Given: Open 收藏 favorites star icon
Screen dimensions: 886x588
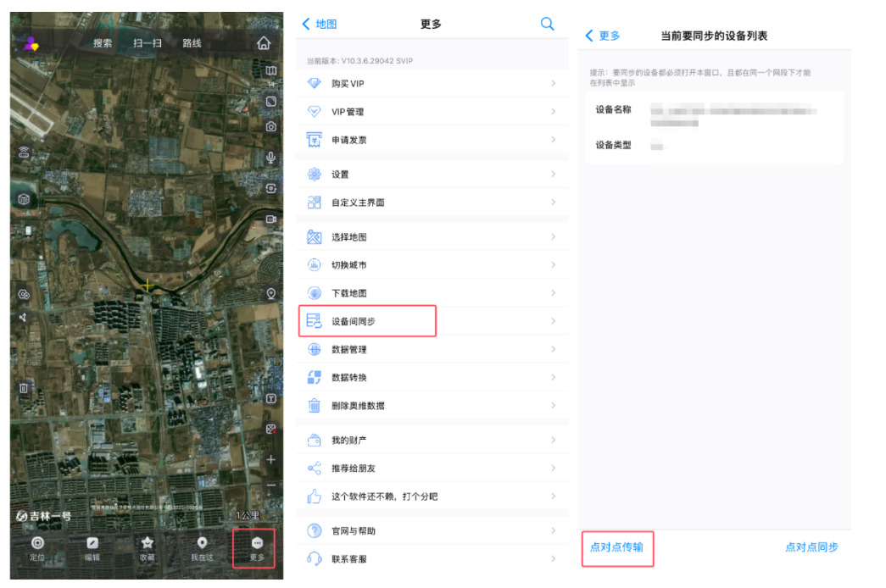Looking at the screenshot, I should click(x=147, y=548).
